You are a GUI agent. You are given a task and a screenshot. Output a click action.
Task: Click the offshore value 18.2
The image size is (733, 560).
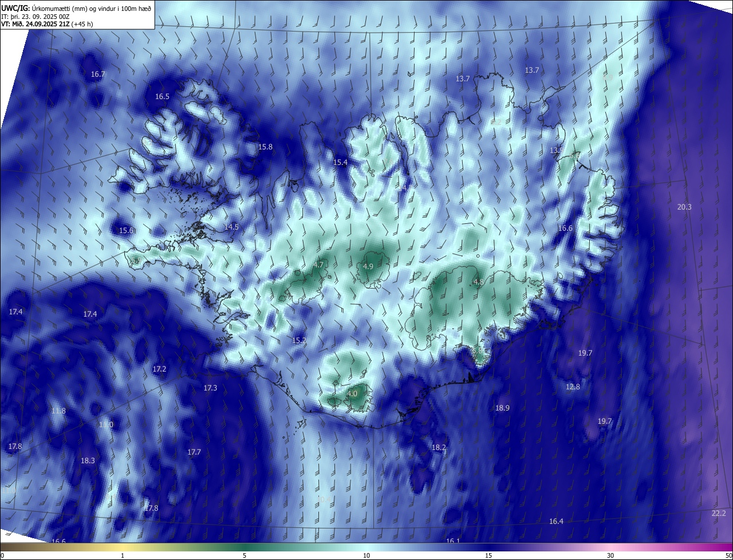[x=439, y=447]
